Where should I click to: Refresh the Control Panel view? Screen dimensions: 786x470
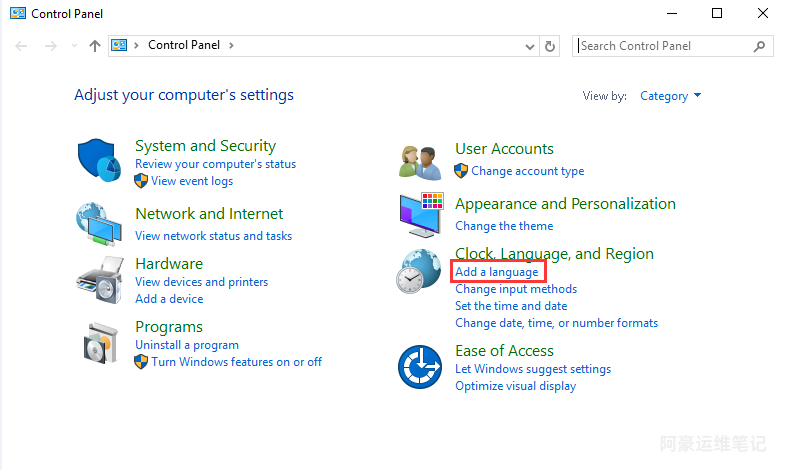coord(550,46)
